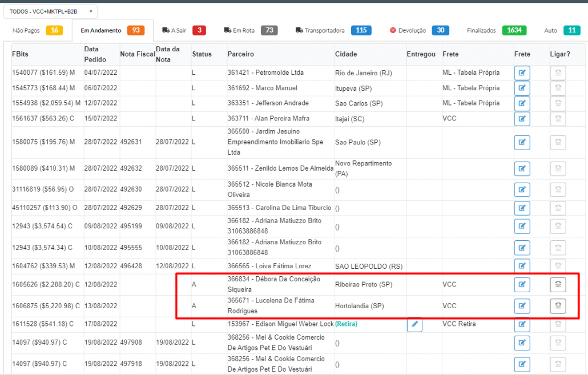Click phone icon for Débora Da Conceição Siqueira
Screen dimensions: 588x375
click(558, 285)
